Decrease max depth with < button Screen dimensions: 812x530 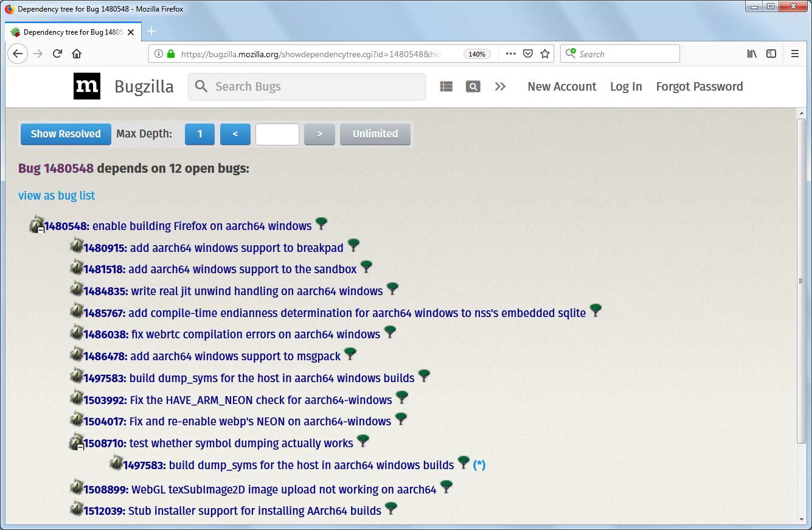pyautogui.click(x=235, y=134)
